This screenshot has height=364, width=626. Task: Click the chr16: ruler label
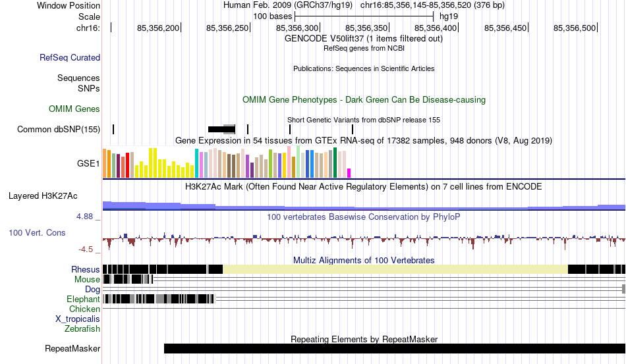[x=88, y=28]
